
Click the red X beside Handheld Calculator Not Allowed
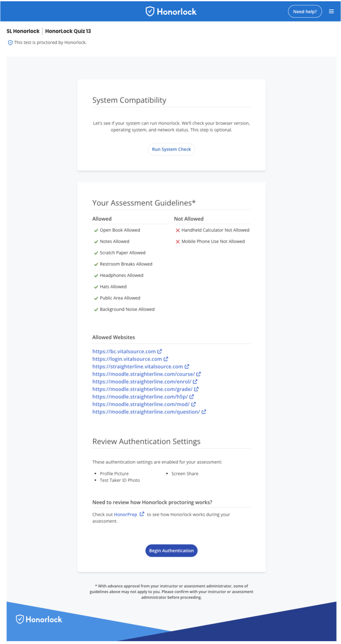pyautogui.click(x=177, y=230)
